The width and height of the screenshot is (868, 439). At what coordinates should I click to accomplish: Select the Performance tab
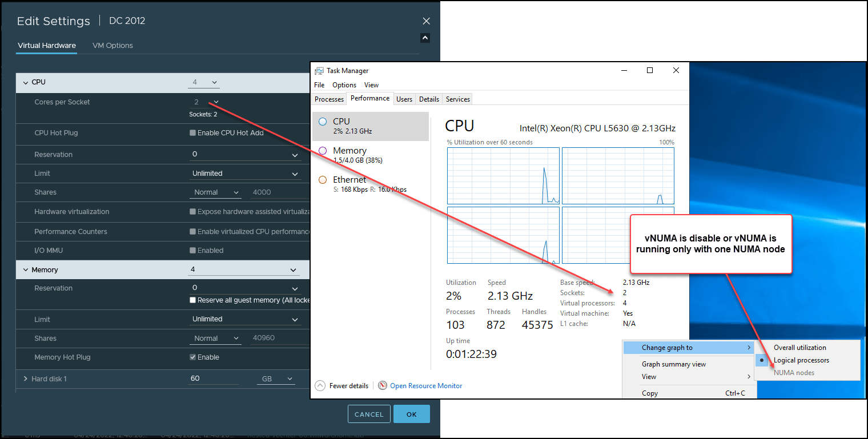point(370,98)
